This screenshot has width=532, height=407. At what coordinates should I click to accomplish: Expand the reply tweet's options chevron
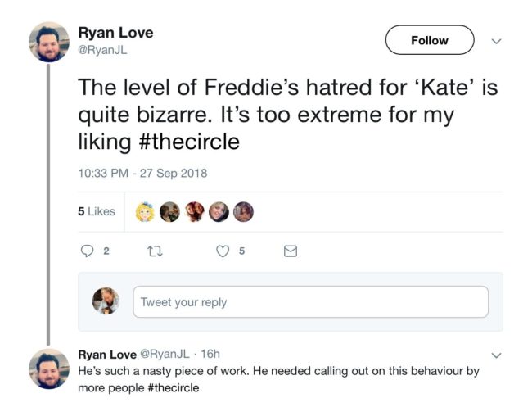[494, 355]
